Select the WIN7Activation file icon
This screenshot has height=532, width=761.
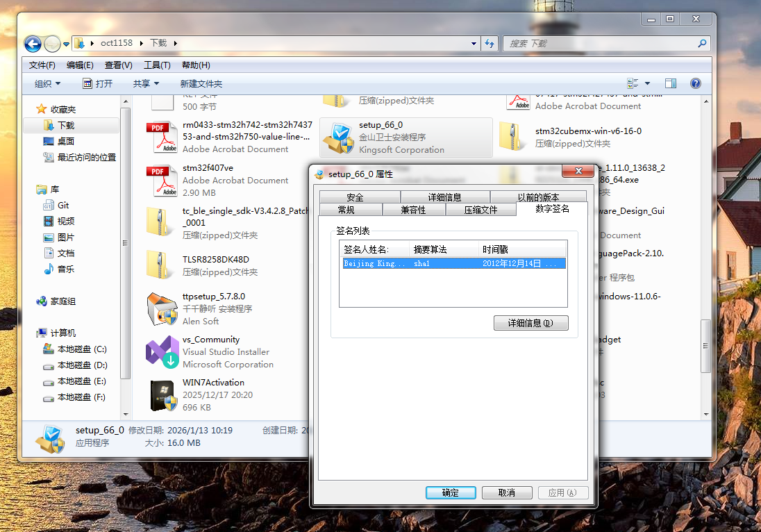point(162,395)
